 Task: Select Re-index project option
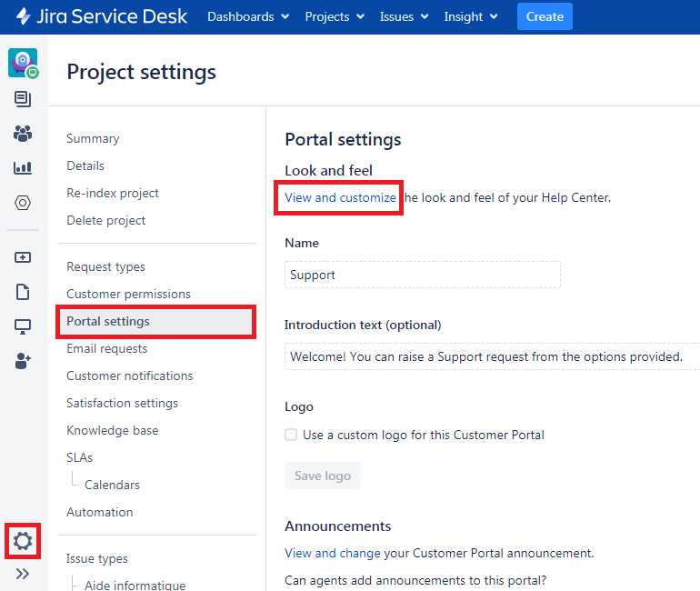tap(113, 193)
